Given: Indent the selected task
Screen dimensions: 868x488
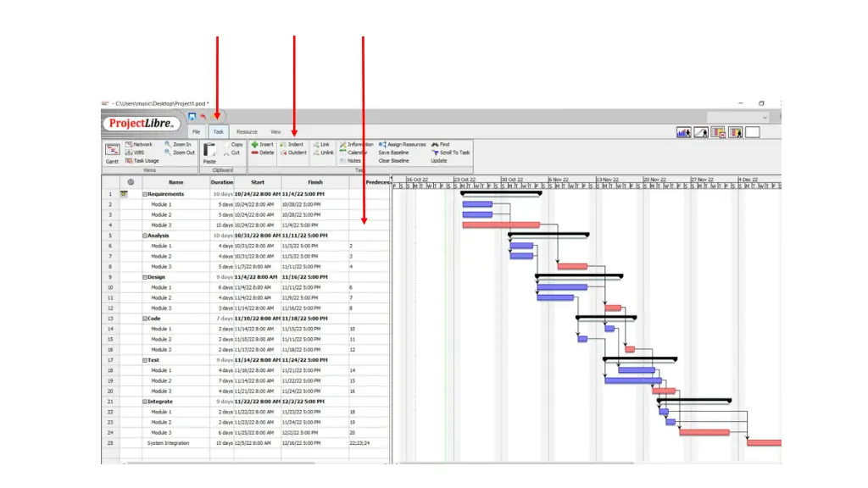Looking at the screenshot, I should (x=292, y=145).
